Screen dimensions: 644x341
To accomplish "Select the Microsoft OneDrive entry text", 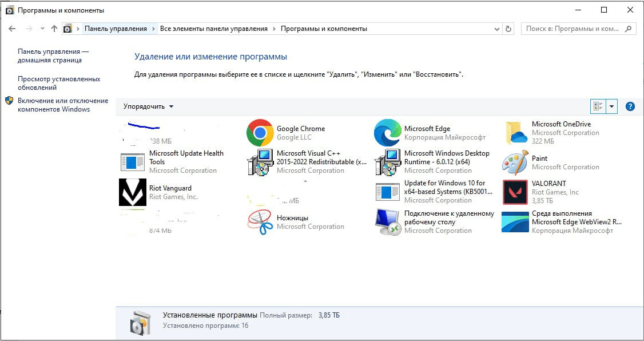I will [561, 124].
